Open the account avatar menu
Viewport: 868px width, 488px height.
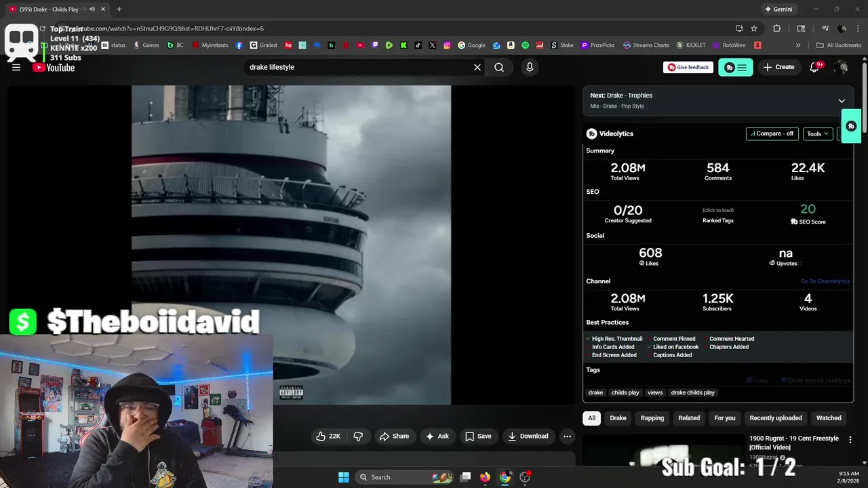click(x=842, y=67)
